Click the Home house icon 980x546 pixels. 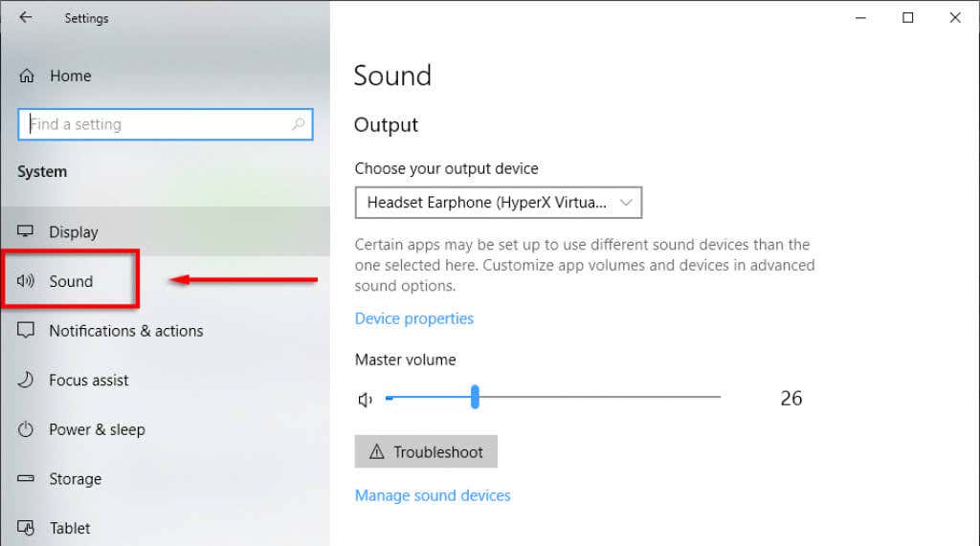27,76
